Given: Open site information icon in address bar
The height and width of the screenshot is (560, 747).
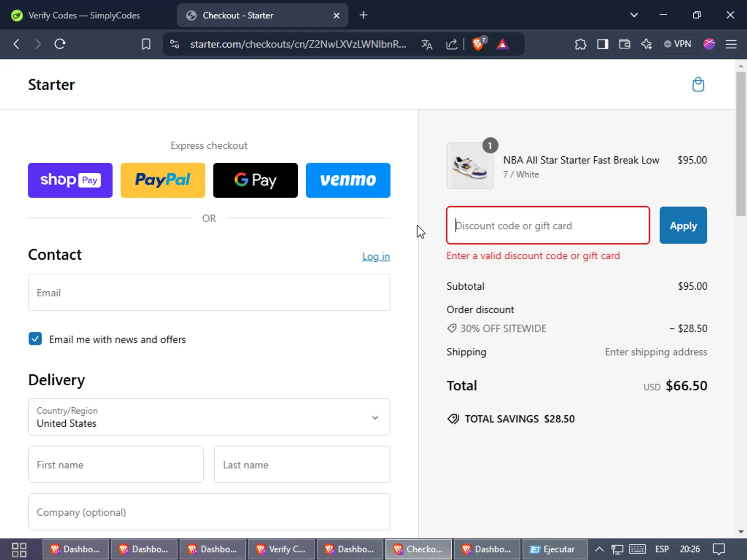Looking at the screenshot, I should tap(175, 44).
